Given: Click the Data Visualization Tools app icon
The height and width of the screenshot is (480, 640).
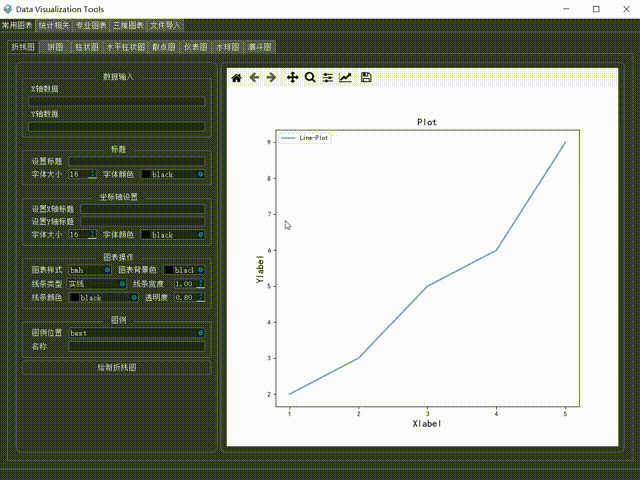Looking at the screenshot, I should (x=8, y=9).
